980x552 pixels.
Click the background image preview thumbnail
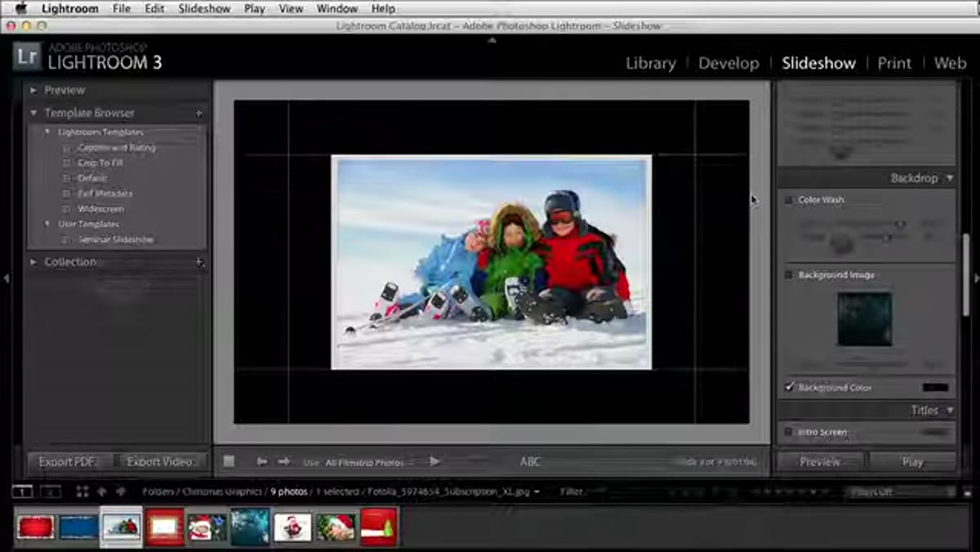click(865, 319)
